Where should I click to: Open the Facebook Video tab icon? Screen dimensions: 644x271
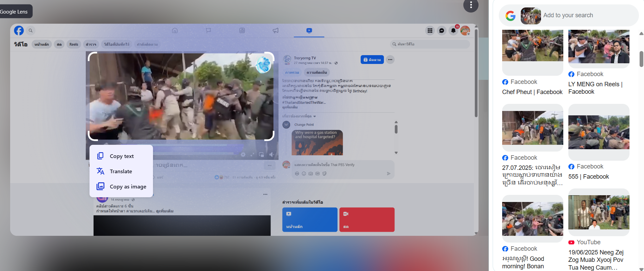pyautogui.click(x=309, y=30)
